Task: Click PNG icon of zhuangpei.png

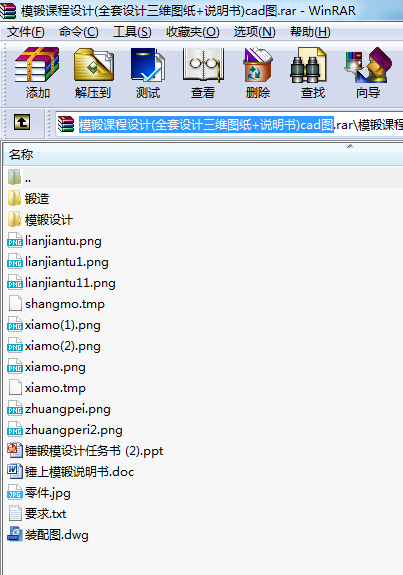Action: click(x=15, y=409)
